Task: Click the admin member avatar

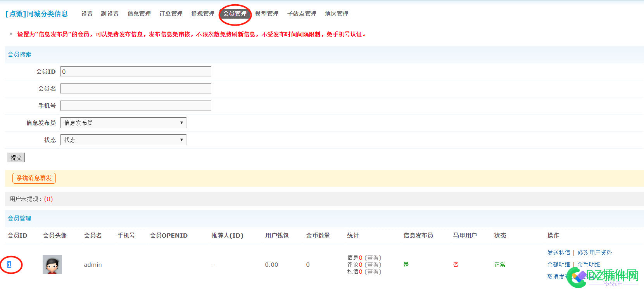Action: (x=52, y=264)
